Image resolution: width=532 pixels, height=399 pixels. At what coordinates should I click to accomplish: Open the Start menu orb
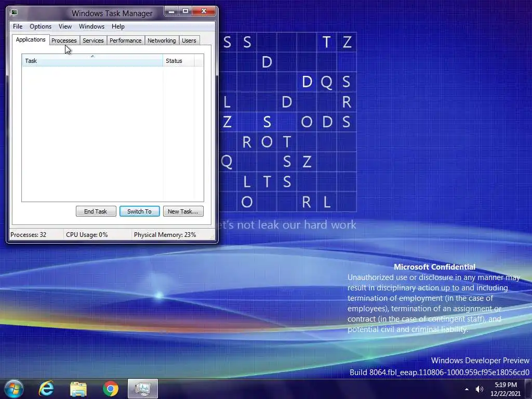14,389
